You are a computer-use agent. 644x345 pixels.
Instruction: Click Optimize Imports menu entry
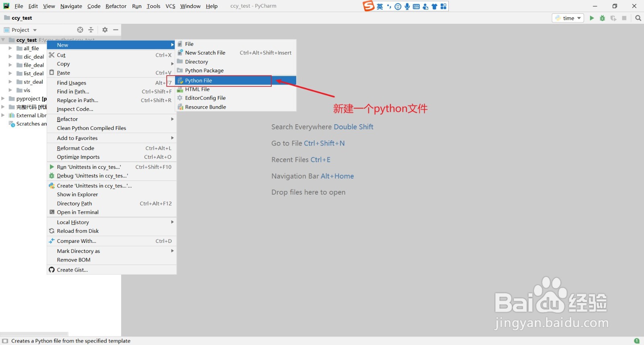coord(111,157)
